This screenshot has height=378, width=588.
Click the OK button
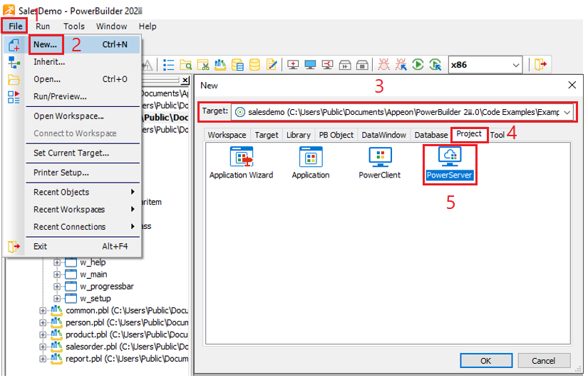tap(485, 361)
